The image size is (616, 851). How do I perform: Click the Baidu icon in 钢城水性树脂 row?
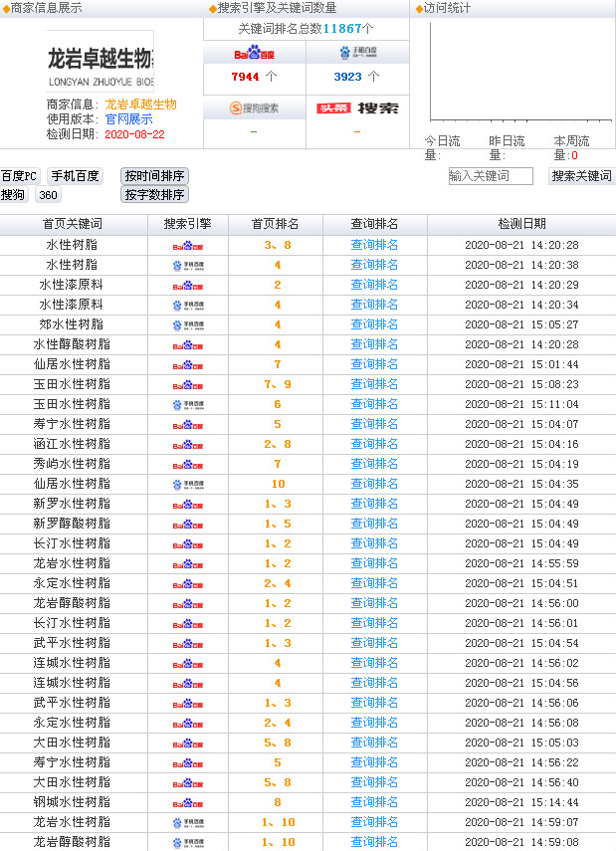188,802
